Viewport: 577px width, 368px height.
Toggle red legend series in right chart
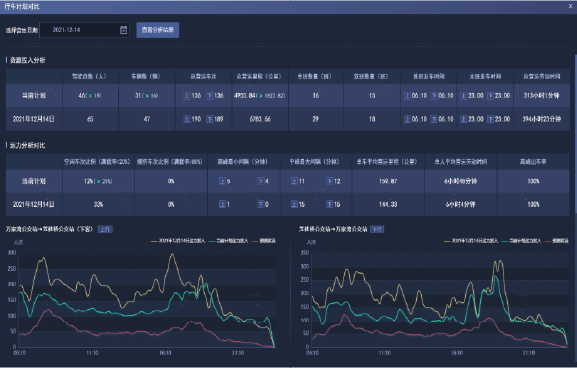tap(556, 241)
